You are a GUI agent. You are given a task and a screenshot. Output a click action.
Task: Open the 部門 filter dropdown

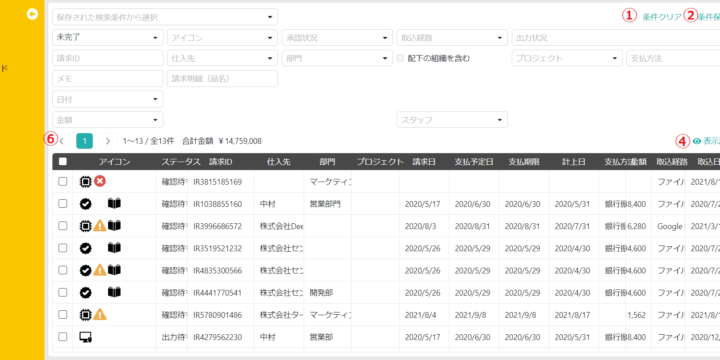(x=337, y=58)
